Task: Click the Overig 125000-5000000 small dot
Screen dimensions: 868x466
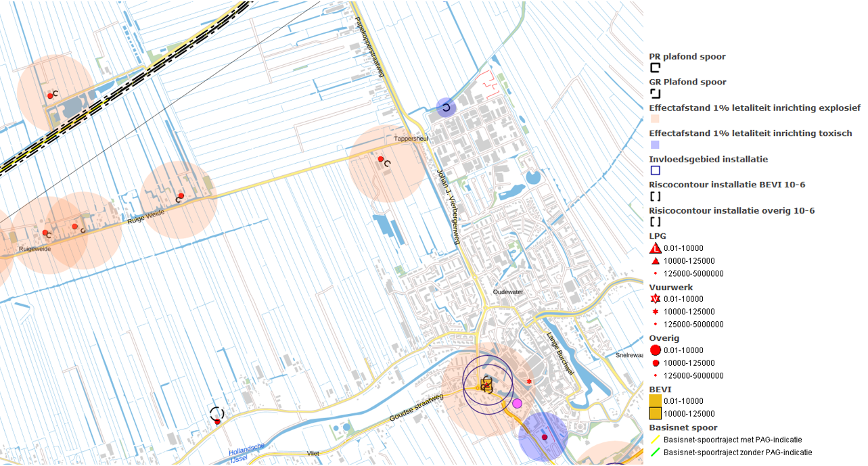Action: point(655,376)
